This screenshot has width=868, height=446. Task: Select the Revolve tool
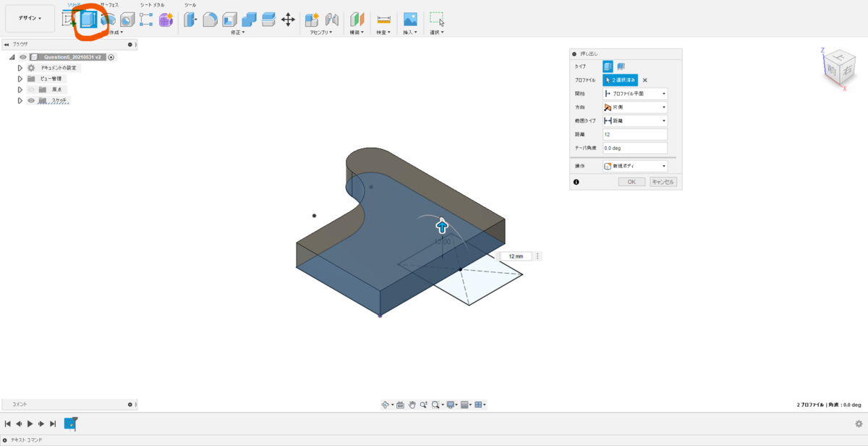tap(108, 20)
